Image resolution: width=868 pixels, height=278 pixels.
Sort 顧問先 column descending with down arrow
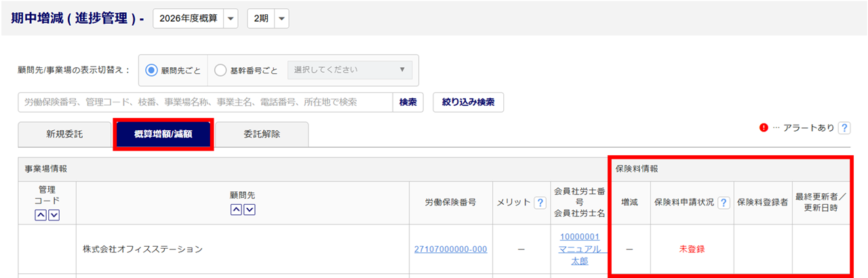pyautogui.click(x=249, y=210)
